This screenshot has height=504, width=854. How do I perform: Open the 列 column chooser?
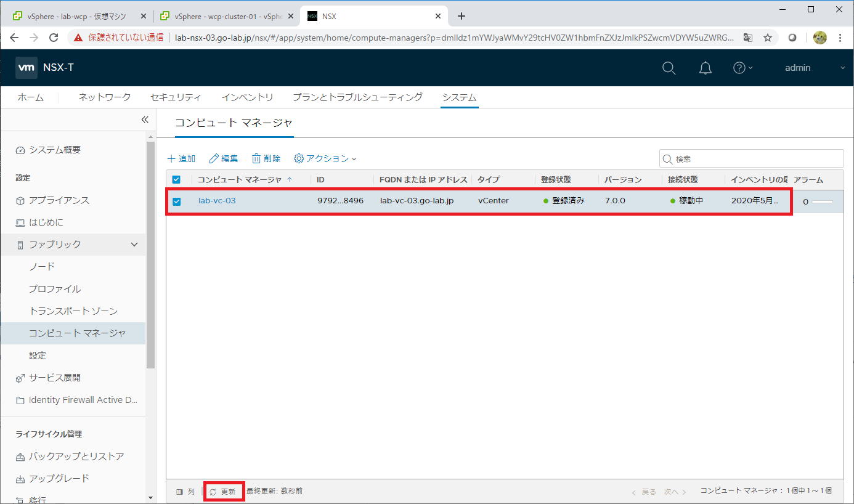(x=185, y=492)
